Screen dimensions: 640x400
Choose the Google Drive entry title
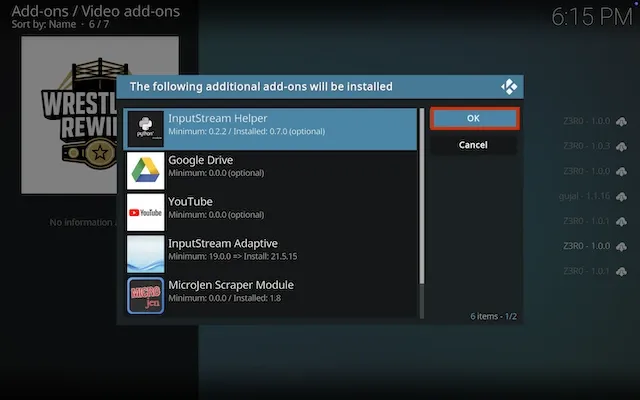point(200,160)
